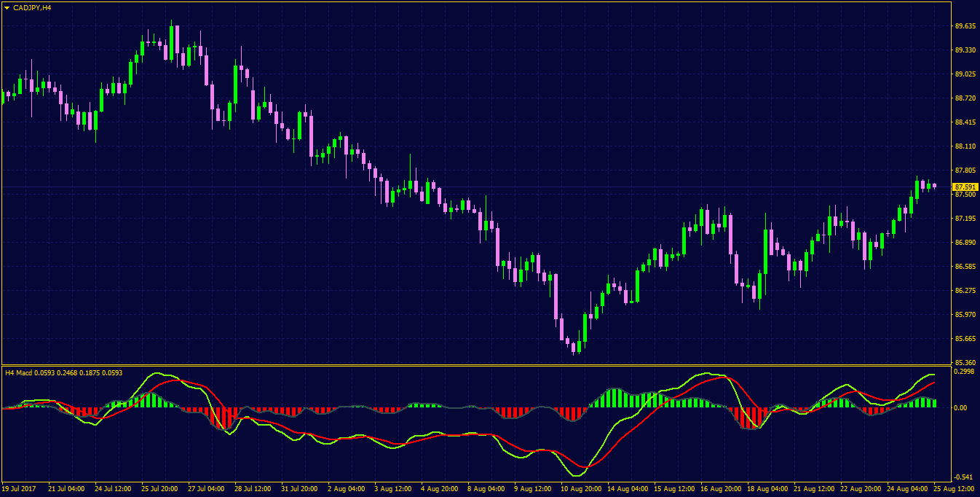Click the 8 Aug 04:00 time label
Image resolution: width=980 pixels, height=497 pixels.
486,490
